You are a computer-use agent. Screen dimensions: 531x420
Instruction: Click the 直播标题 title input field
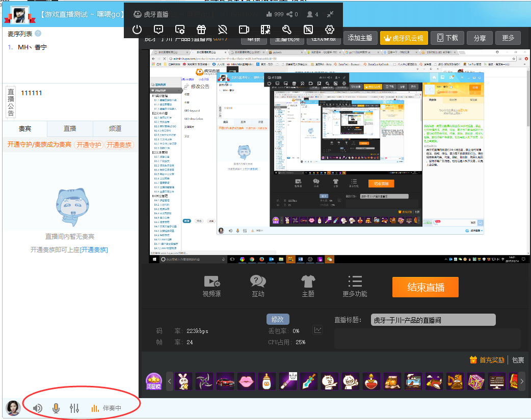click(433, 320)
